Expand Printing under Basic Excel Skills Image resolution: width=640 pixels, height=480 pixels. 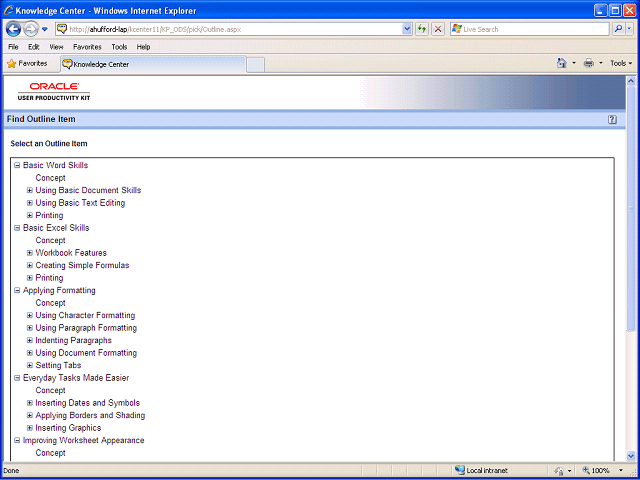tap(29, 278)
